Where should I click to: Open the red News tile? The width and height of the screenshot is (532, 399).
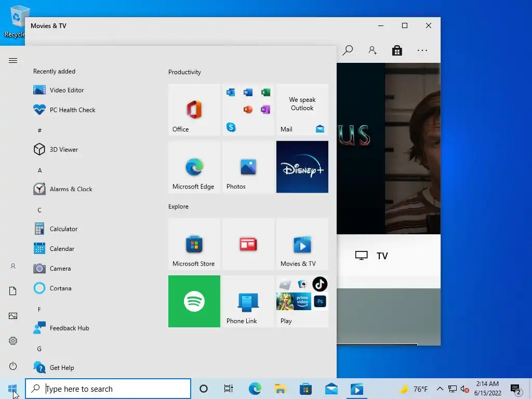click(x=248, y=244)
